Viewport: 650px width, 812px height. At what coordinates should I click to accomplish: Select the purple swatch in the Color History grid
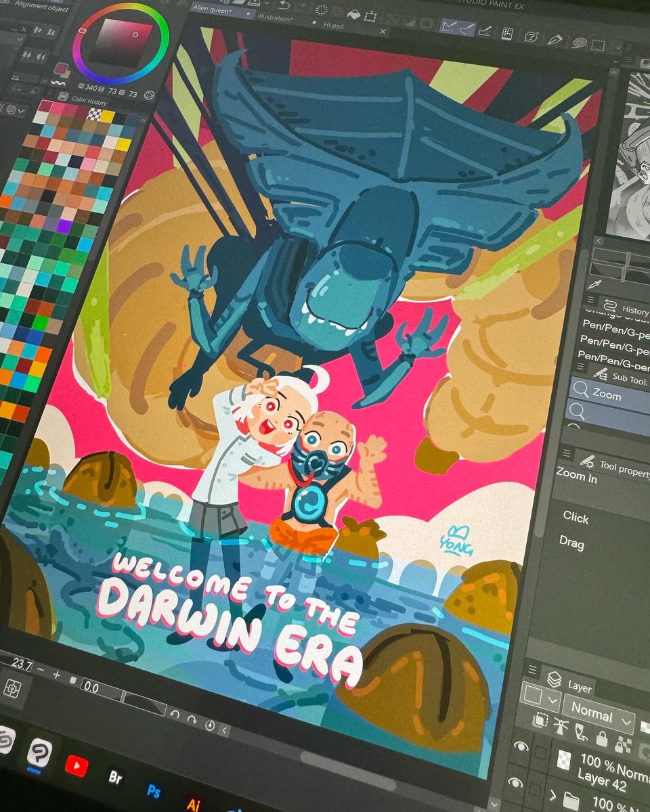(x=64, y=227)
